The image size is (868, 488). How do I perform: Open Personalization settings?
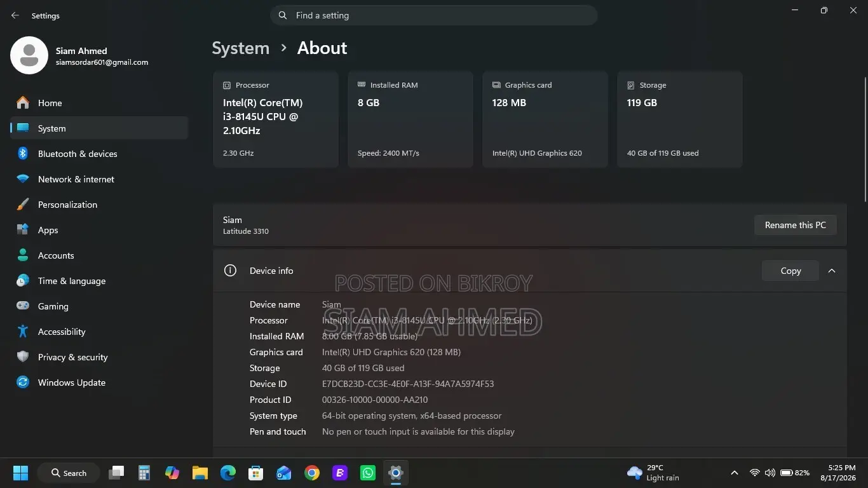pyautogui.click(x=99, y=205)
